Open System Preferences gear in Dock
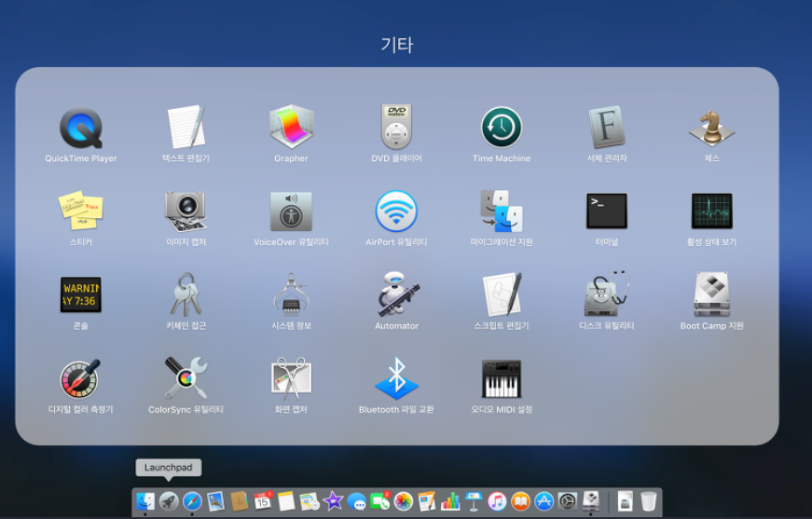The width and height of the screenshot is (812, 519). (568, 501)
